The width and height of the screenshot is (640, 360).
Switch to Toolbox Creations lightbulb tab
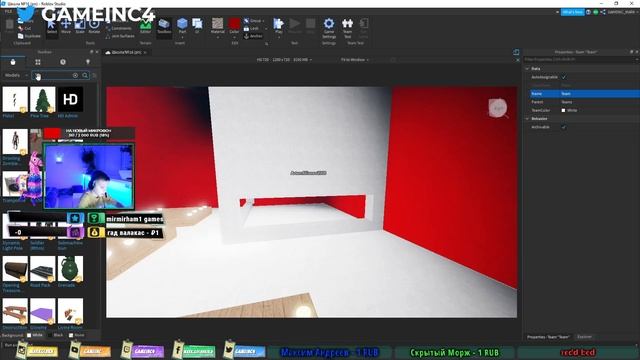click(88, 62)
